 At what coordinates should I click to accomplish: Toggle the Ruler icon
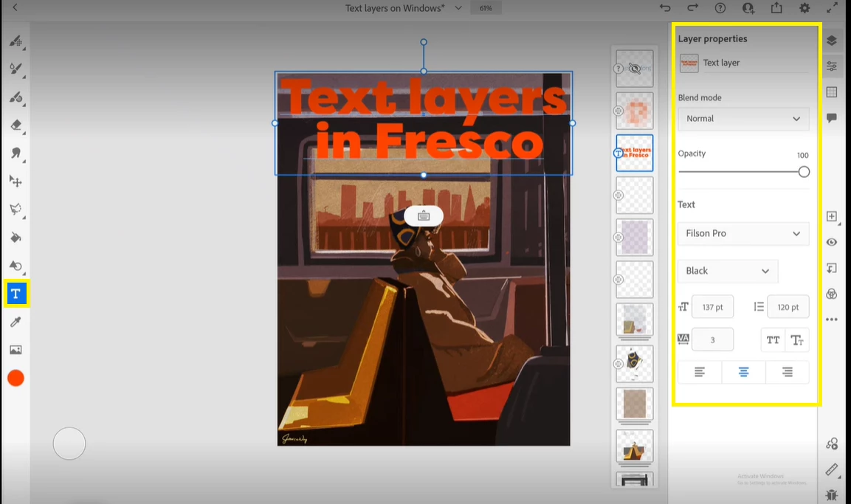click(x=832, y=469)
